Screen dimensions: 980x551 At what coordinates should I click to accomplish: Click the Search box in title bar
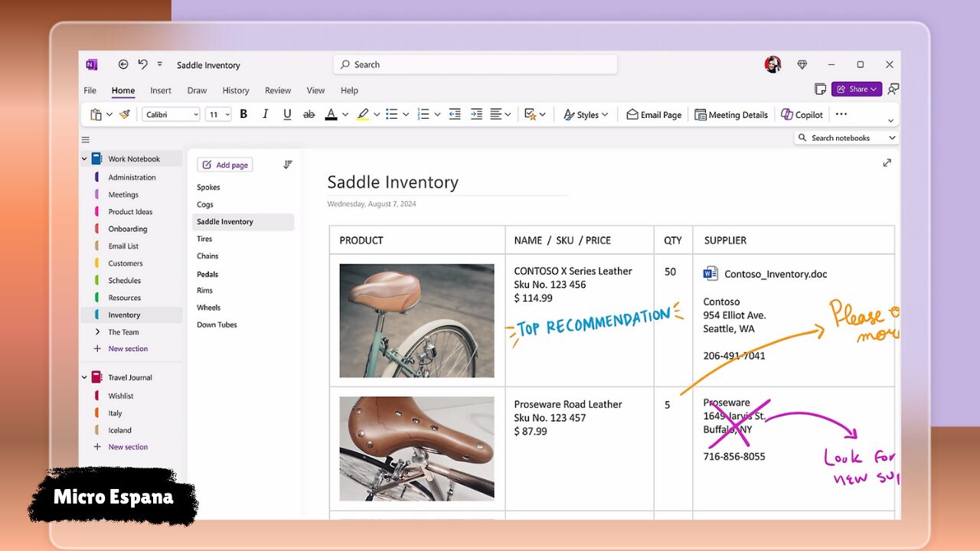pyautogui.click(x=475, y=65)
